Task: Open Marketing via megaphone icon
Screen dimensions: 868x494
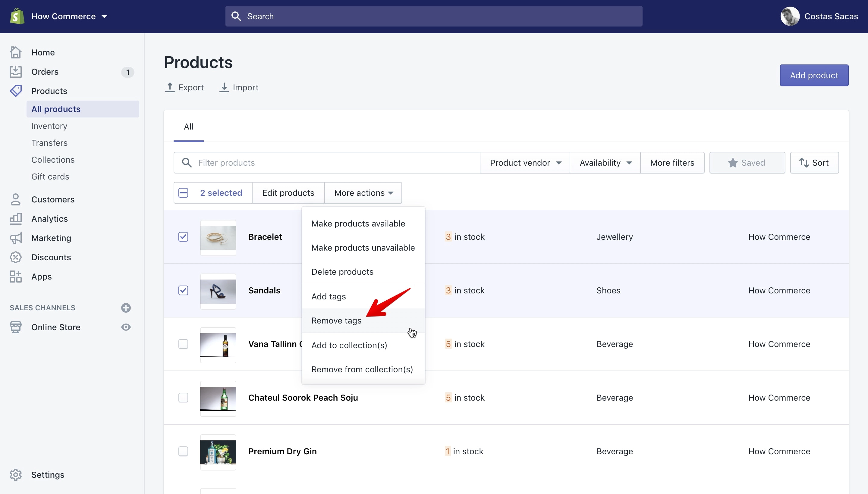Action: [16, 238]
